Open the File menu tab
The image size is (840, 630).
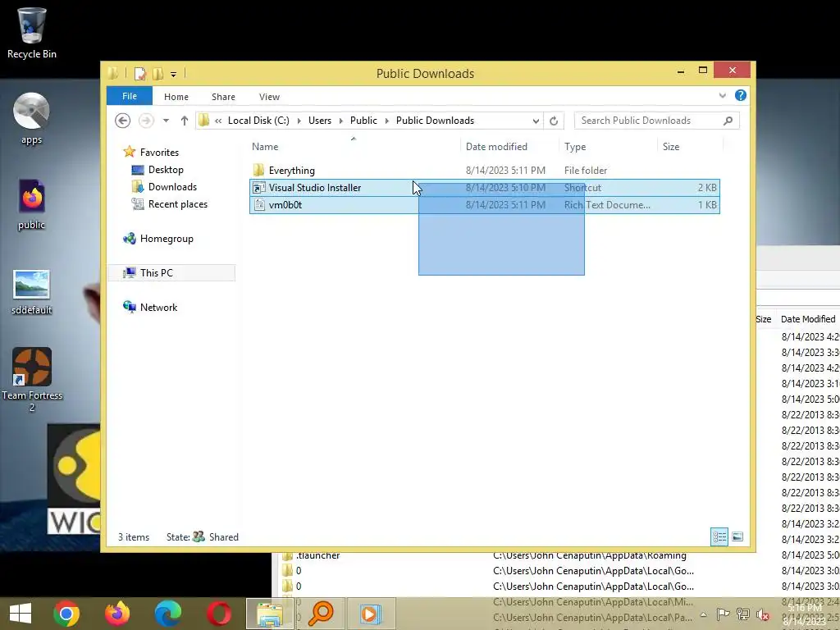tap(129, 96)
